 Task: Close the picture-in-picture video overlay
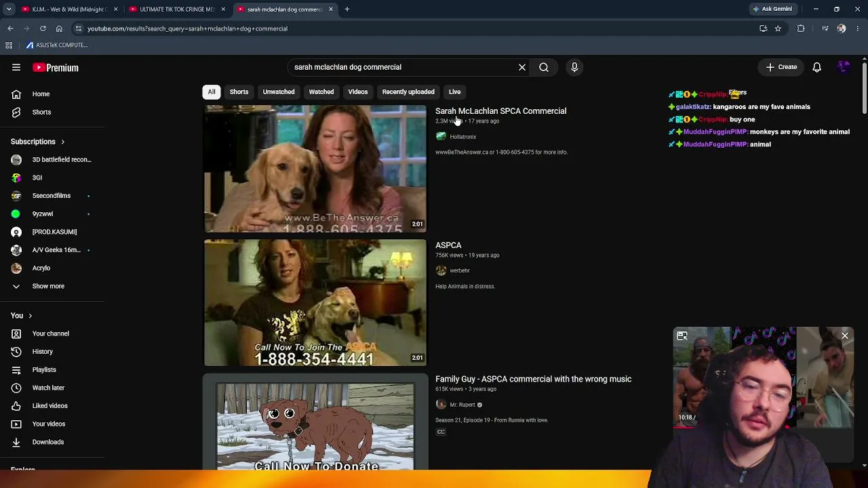[845, 336]
